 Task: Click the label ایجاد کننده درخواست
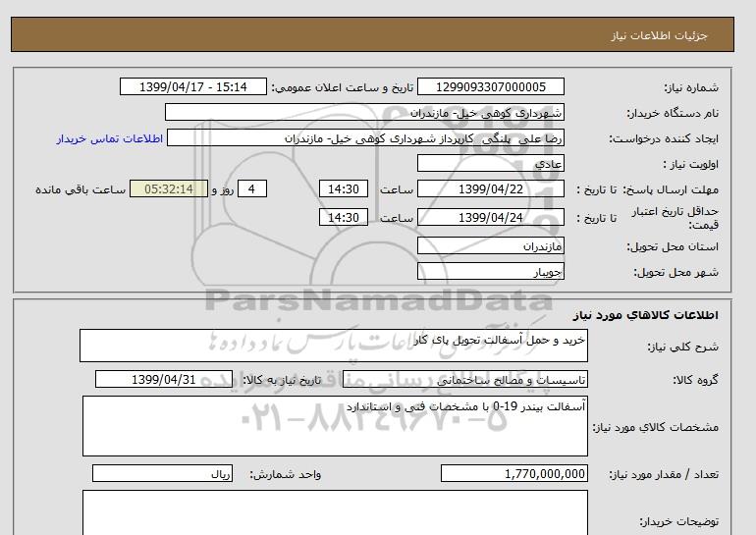[x=664, y=138]
